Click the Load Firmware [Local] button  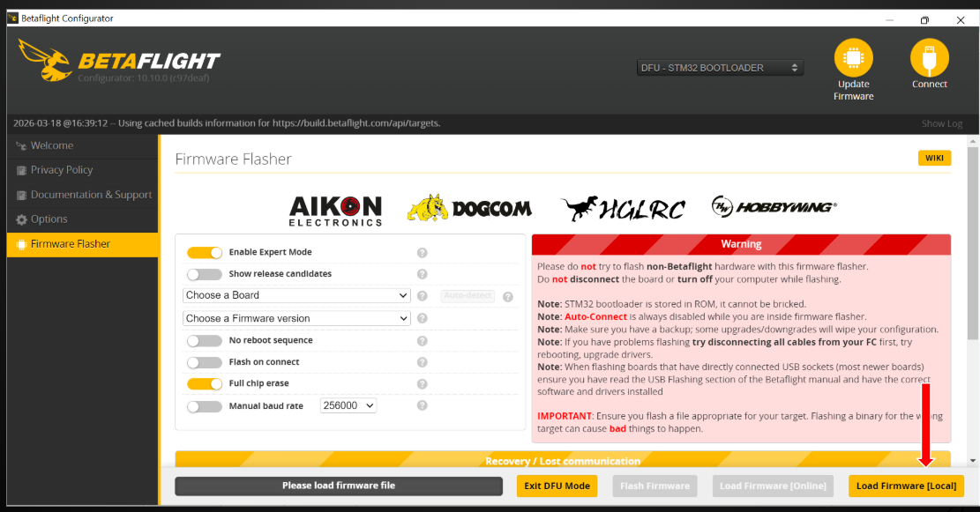tap(906, 486)
